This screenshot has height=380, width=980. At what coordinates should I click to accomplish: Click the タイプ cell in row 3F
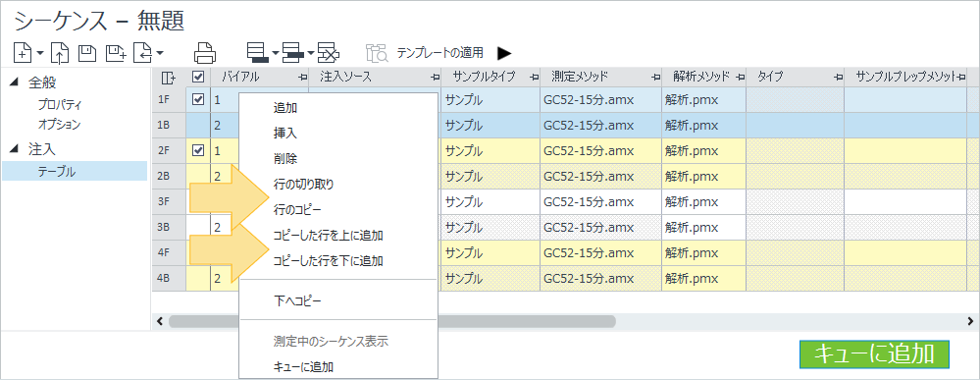795,201
